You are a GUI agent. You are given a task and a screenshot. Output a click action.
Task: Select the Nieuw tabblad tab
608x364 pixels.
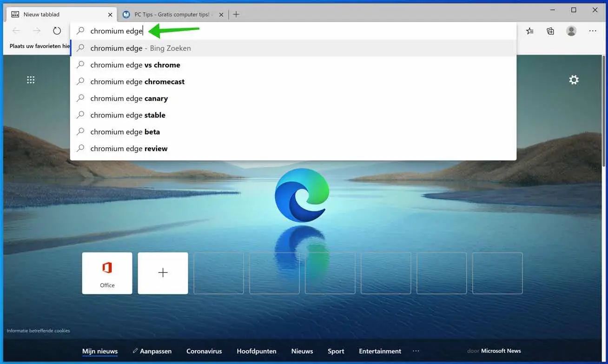click(61, 15)
